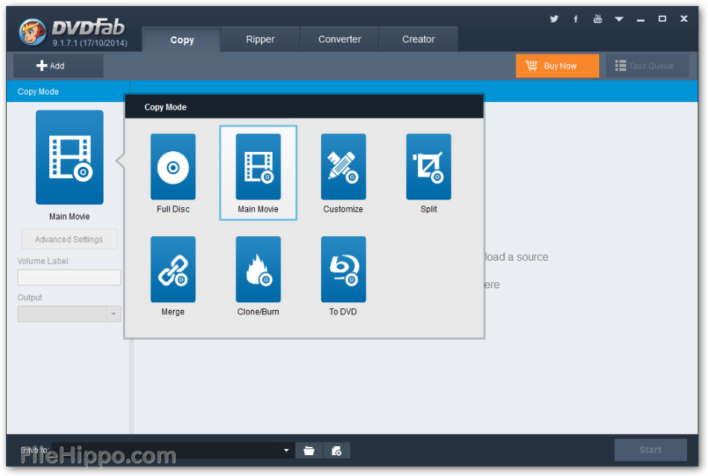Open the title bar dropdown menu arrow
Screen dimensions: 708x476
point(619,19)
